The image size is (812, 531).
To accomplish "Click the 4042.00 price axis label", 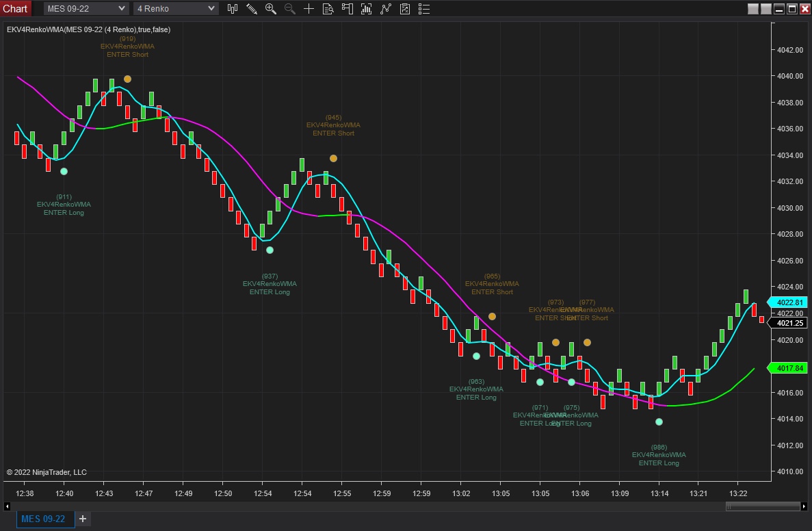I will [x=790, y=50].
